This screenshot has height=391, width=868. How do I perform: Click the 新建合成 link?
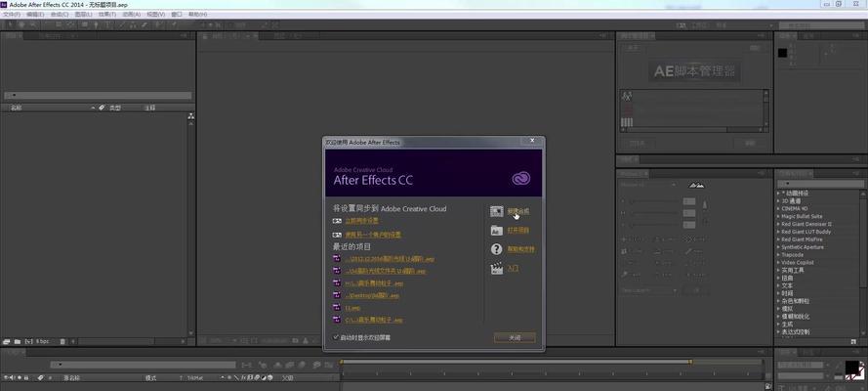click(518, 211)
